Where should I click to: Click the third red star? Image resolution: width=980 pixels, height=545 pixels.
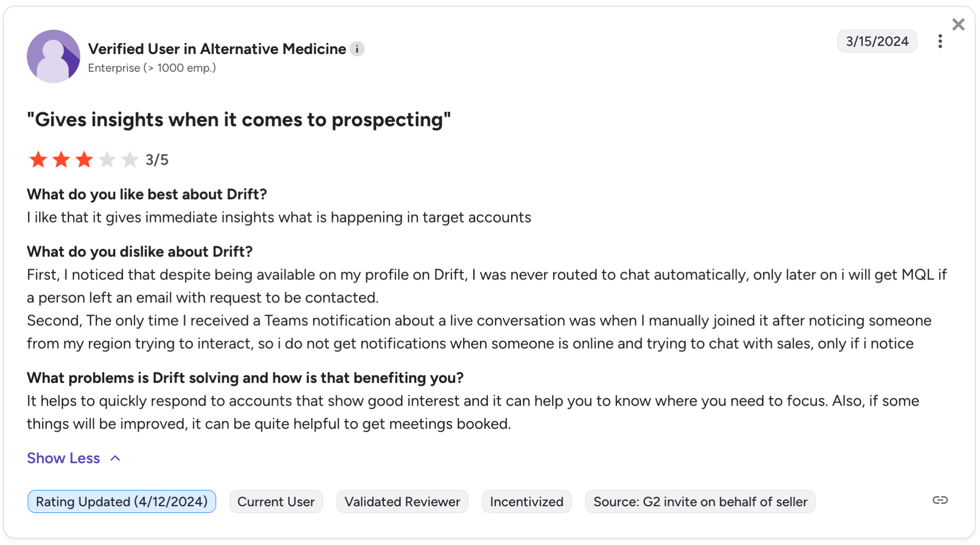click(x=83, y=160)
